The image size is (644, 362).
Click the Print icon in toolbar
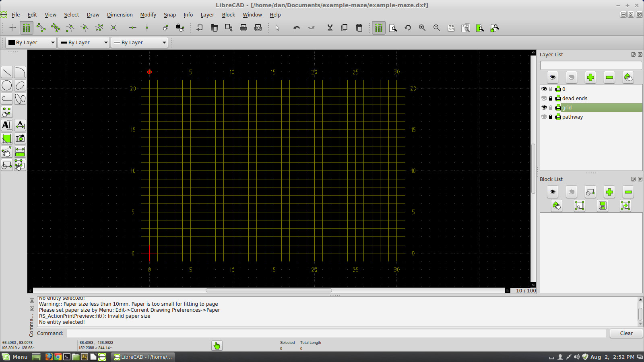click(x=244, y=28)
